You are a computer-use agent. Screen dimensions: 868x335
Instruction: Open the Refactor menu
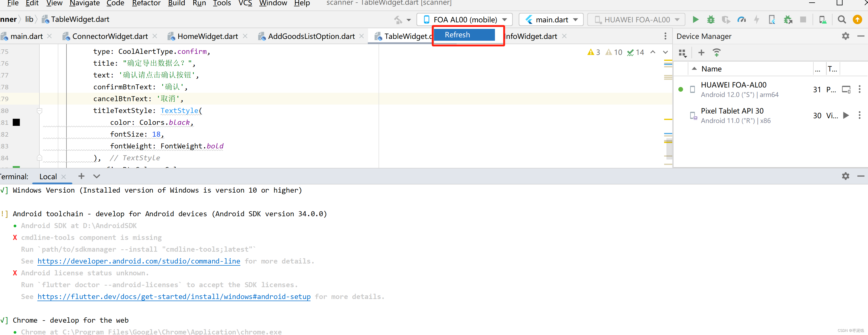pos(146,3)
